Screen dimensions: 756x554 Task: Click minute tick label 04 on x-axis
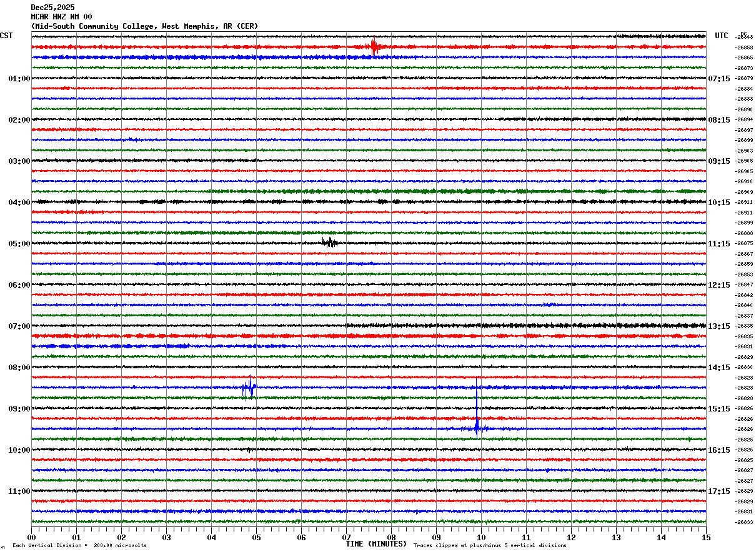211,537
